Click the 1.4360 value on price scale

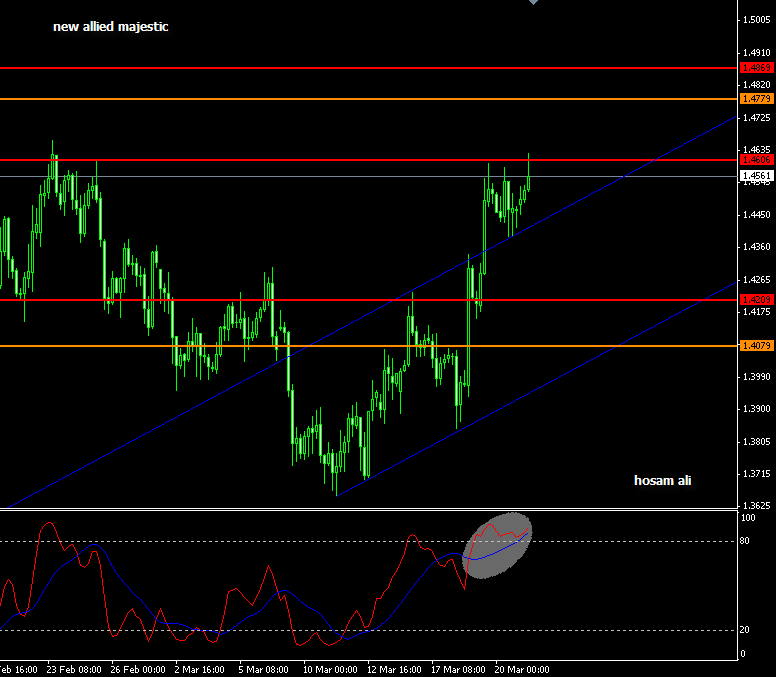[755, 247]
